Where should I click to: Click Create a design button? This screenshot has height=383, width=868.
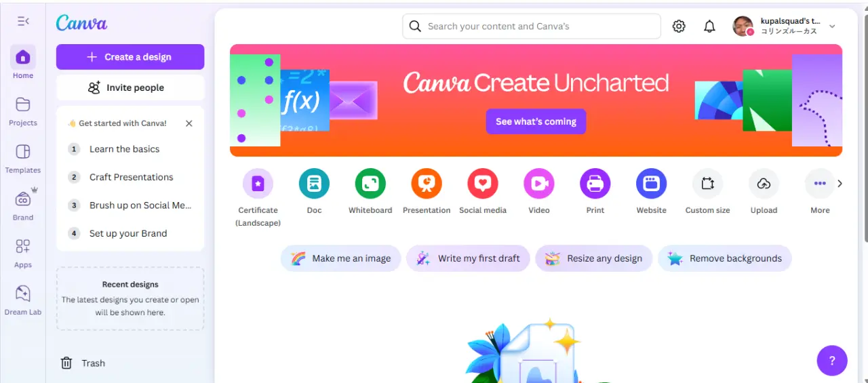tap(130, 57)
